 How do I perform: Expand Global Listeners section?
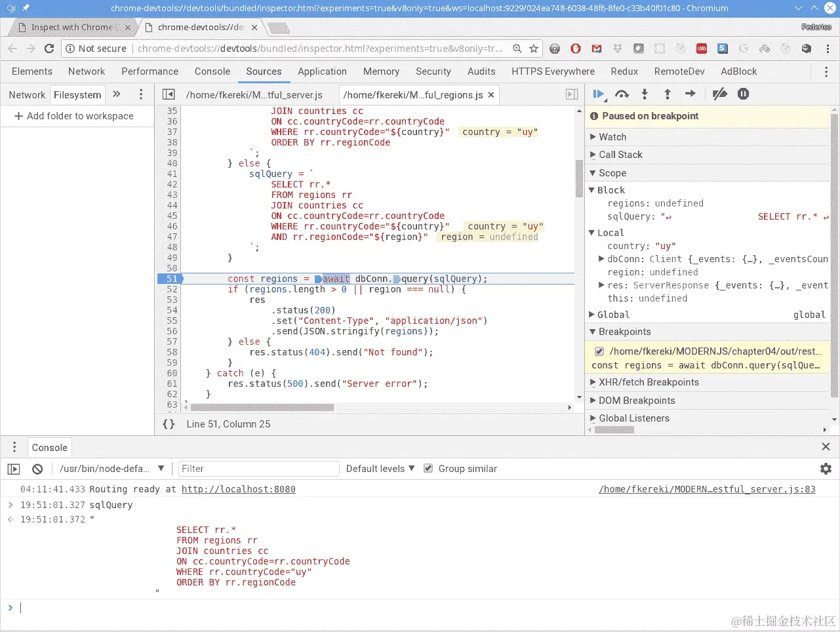click(x=593, y=418)
